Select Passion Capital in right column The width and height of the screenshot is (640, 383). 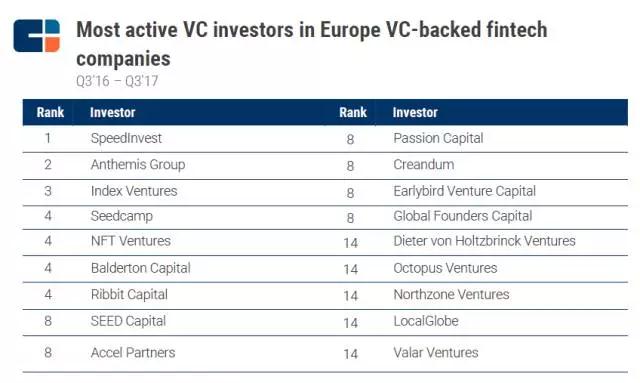coord(438,138)
